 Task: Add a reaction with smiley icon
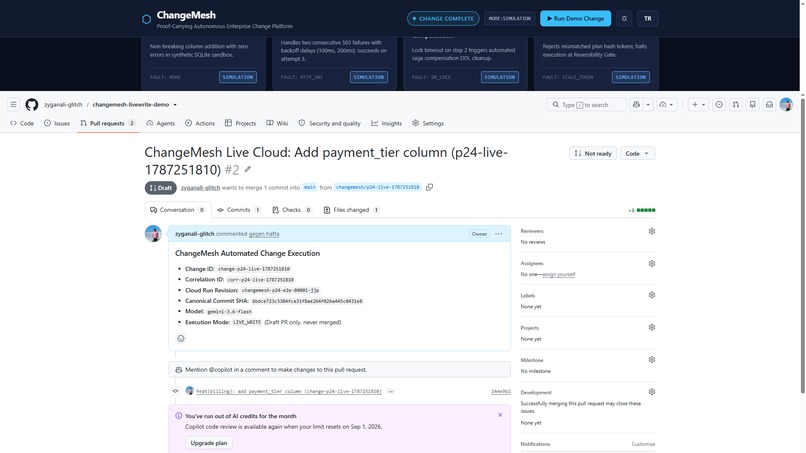181,338
